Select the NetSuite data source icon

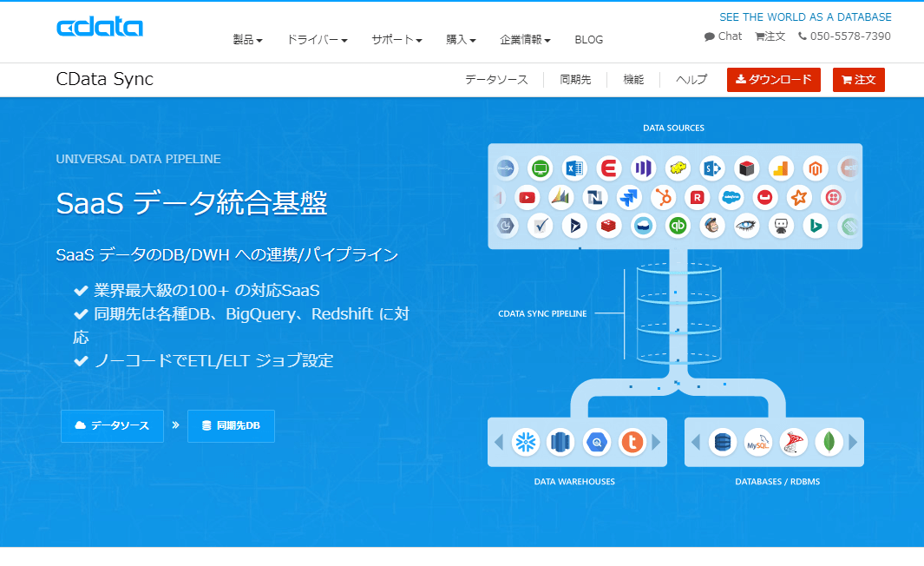click(594, 198)
